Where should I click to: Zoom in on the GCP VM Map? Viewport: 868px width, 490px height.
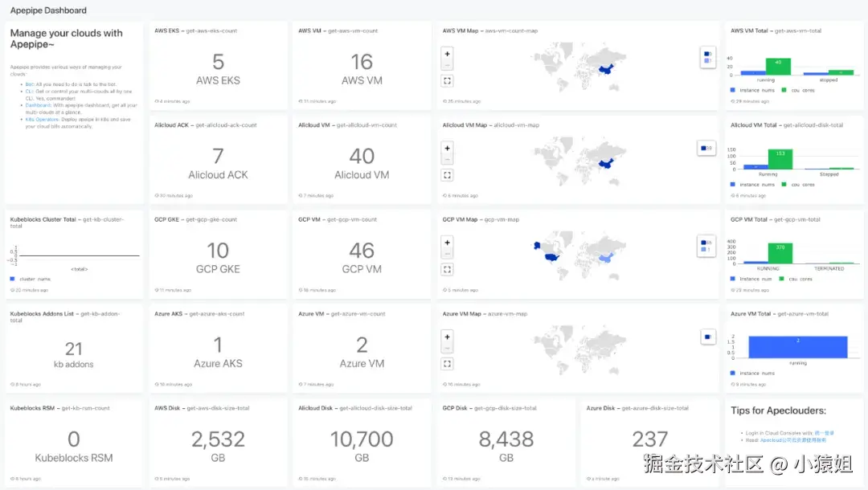448,243
